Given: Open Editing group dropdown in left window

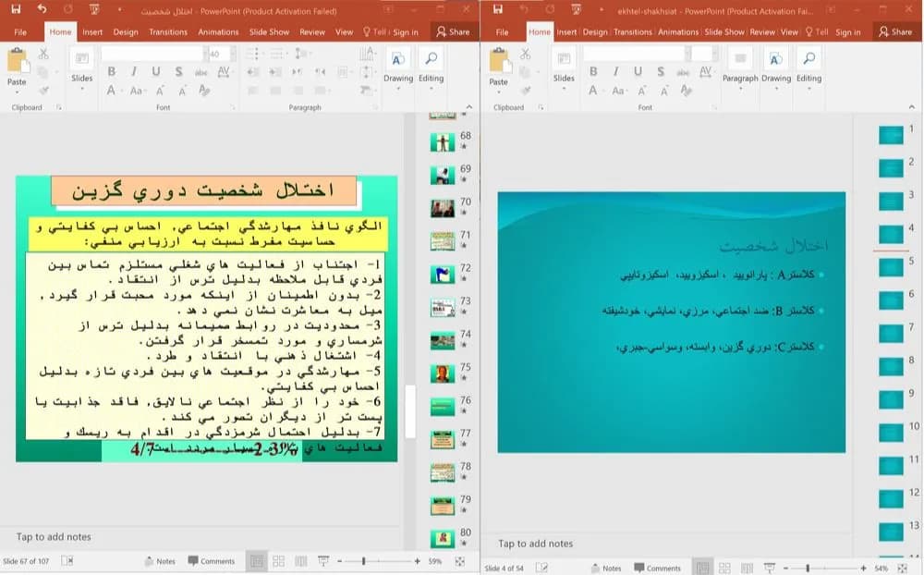Looking at the screenshot, I should pyautogui.click(x=431, y=70).
